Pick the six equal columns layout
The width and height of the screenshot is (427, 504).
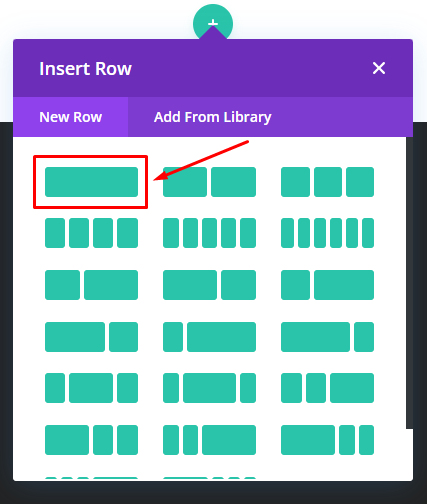(327, 233)
